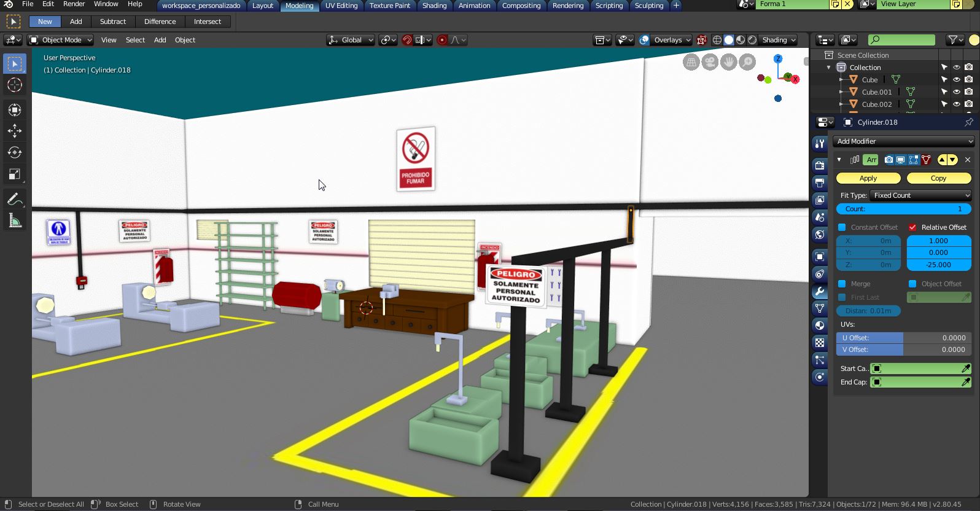Viewport: 980px width, 511px height.
Task: Toggle viewport visibility of Collection
Action: pyautogui.click(x=957, y=68)
